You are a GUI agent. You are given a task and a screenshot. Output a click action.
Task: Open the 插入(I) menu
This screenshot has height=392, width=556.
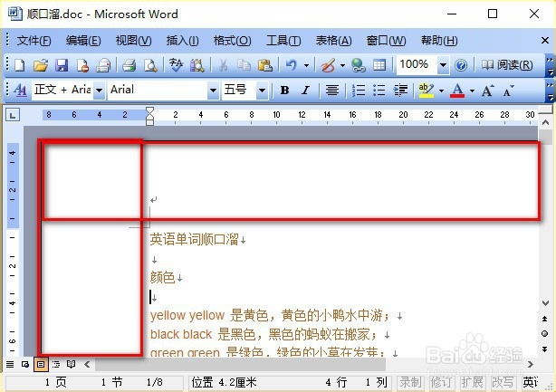[183, 41]
